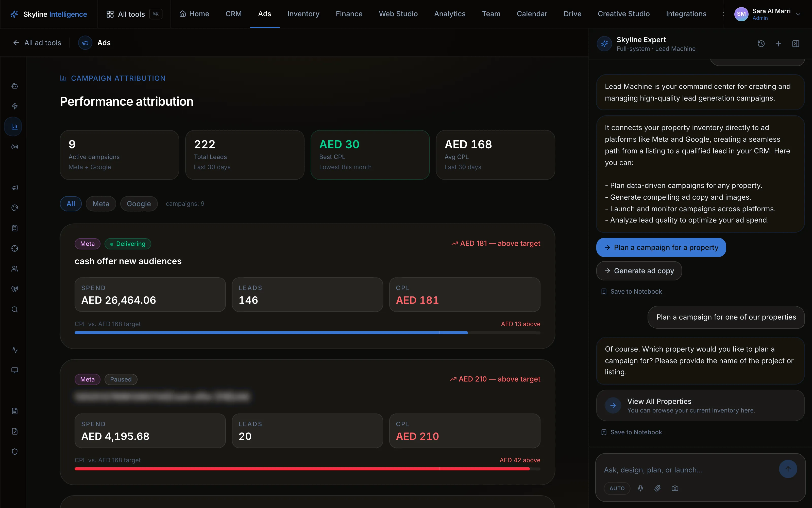Click the AED 30 Best CPL card

pos(370,155)
